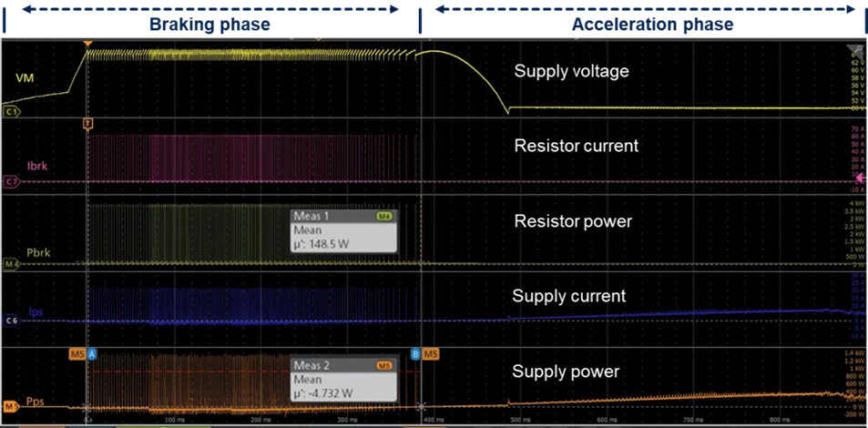Click the M4 math badge beside Pbrk

point(12,265)
